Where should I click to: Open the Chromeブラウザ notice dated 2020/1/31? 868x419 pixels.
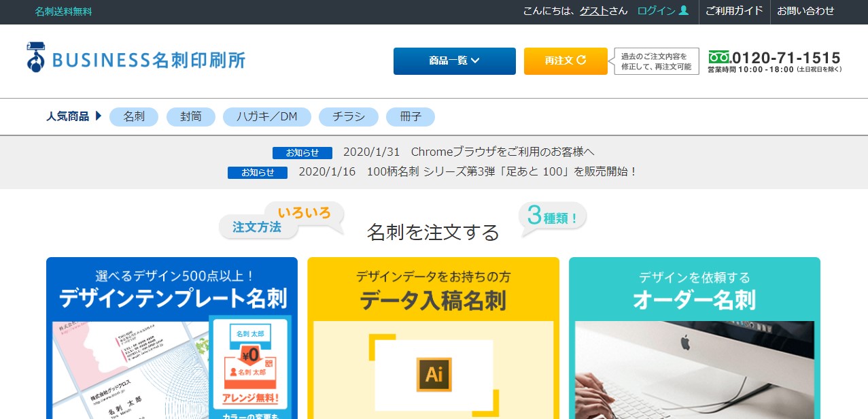(469, 152)
